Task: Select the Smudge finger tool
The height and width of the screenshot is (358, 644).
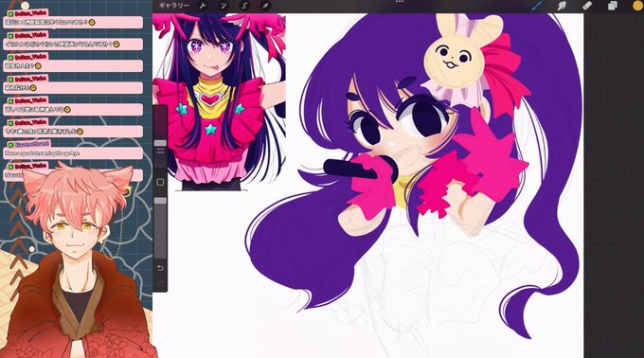Action: pos(562,6)
